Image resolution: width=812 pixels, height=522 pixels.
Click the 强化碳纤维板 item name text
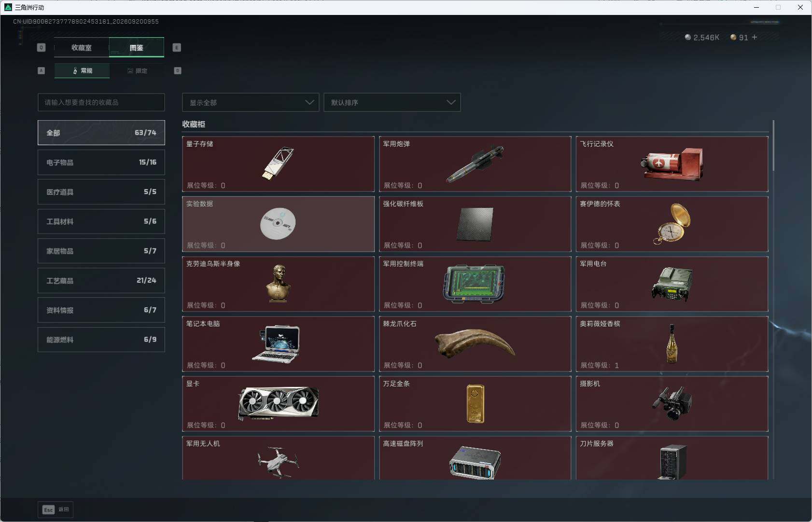403,204
